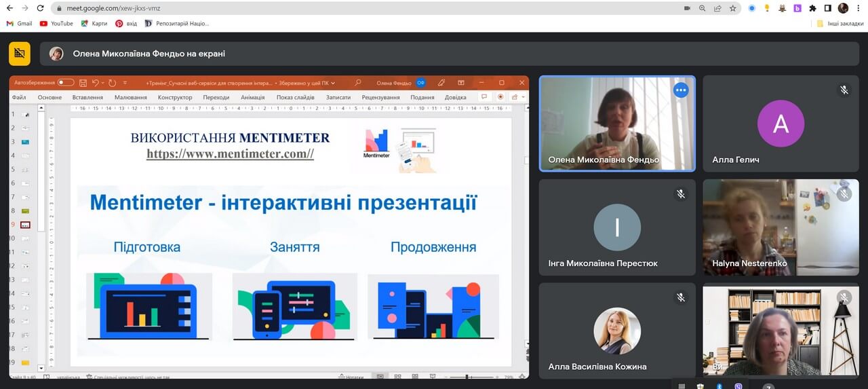
Task: Click the muted microphone on Алла Гелич tile
Action: tap(844, 90)
